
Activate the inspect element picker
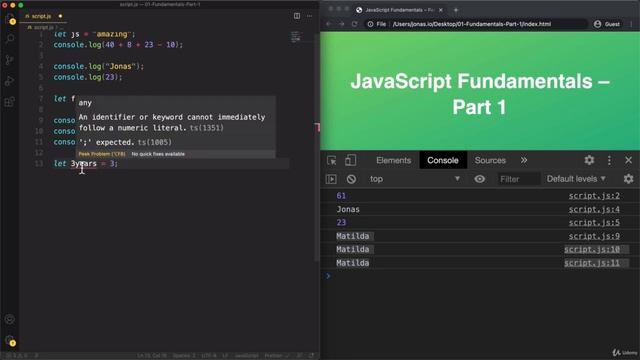[331, 160]
